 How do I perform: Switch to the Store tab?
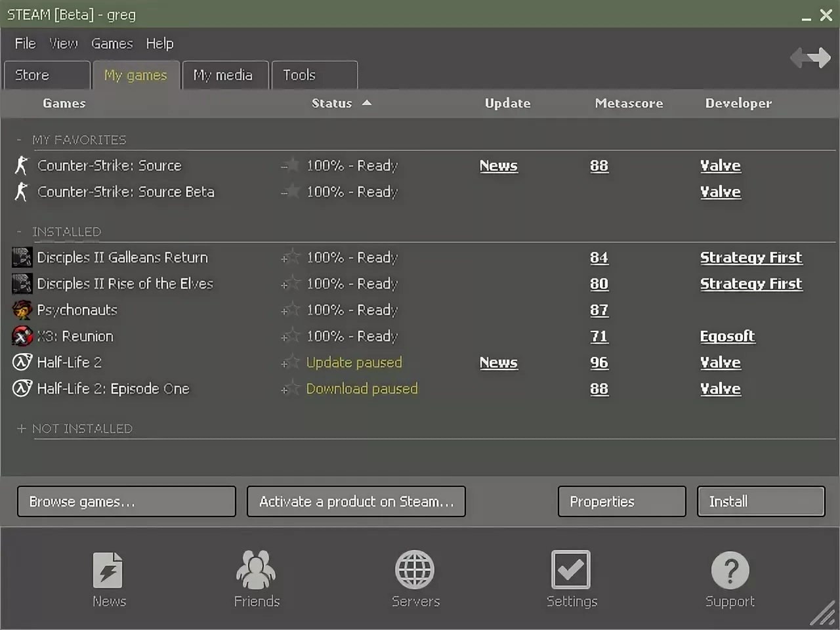pyautogui.click(x=47, y=75)
